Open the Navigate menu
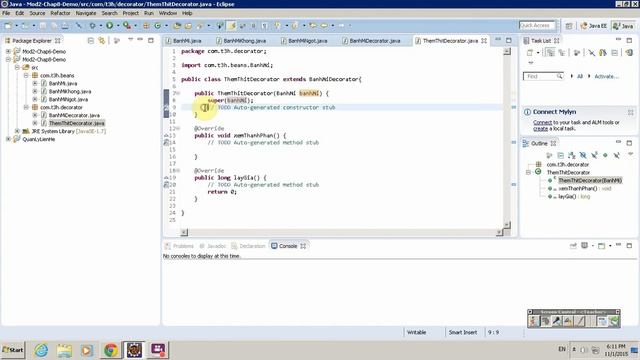The width and height of the screenshot is (640, 360). click(86, 13)
